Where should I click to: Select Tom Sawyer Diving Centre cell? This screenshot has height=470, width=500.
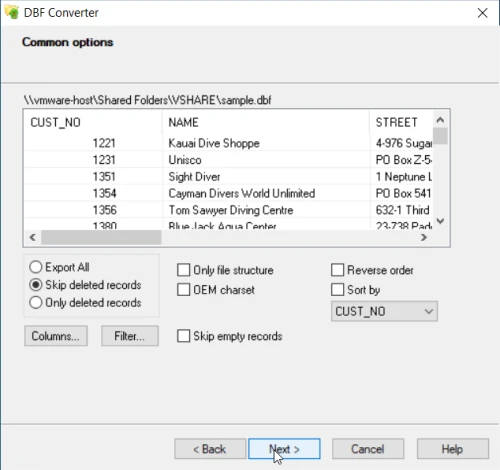[x=266, y=210]
